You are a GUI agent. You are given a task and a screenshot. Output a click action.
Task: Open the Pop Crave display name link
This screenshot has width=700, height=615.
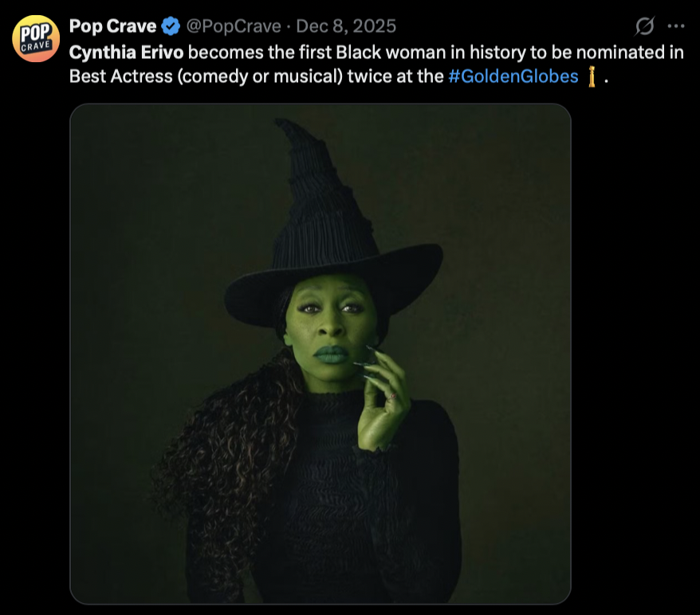(112, 26)
